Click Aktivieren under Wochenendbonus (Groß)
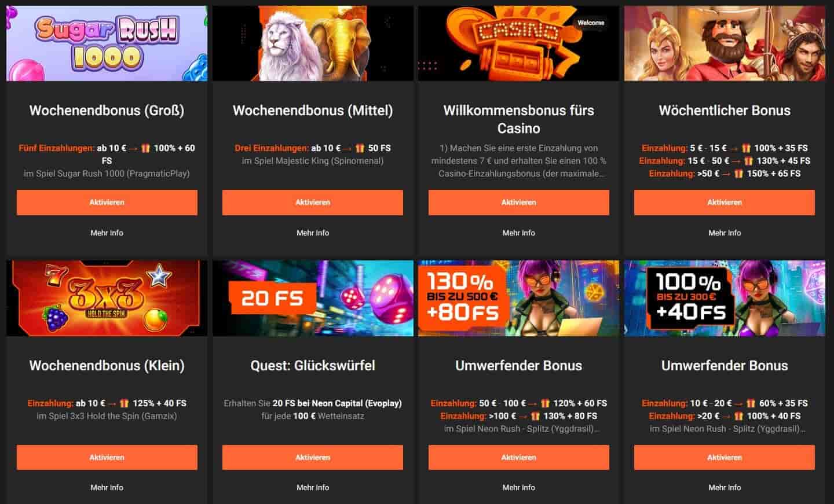834x504 pixels. (x=107, y=203)
